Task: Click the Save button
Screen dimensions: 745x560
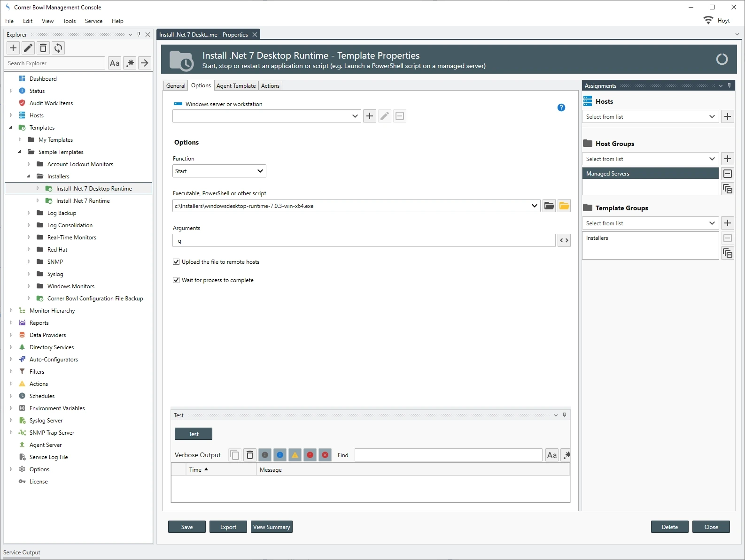Action: [187, 527]
